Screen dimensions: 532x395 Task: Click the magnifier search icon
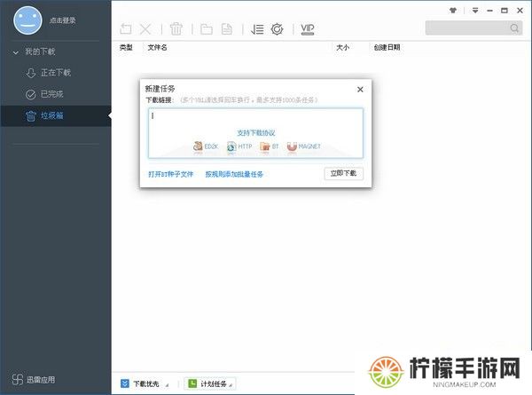pos(514,28)
